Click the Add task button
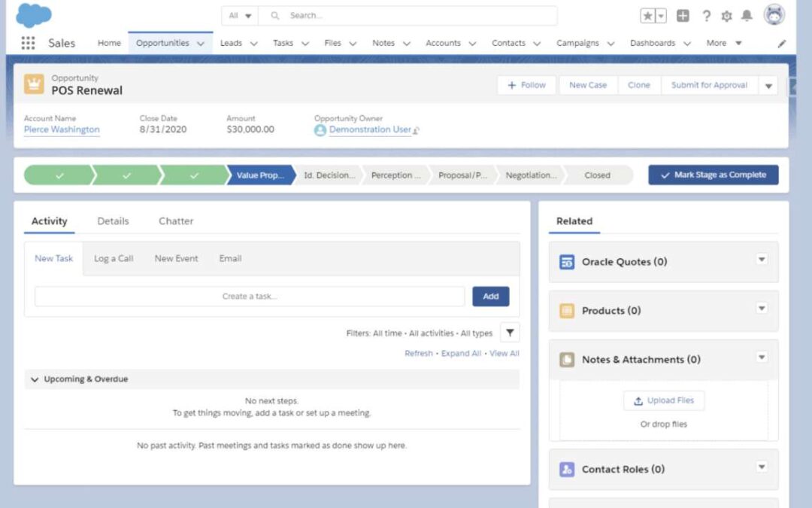 (491, 297)
